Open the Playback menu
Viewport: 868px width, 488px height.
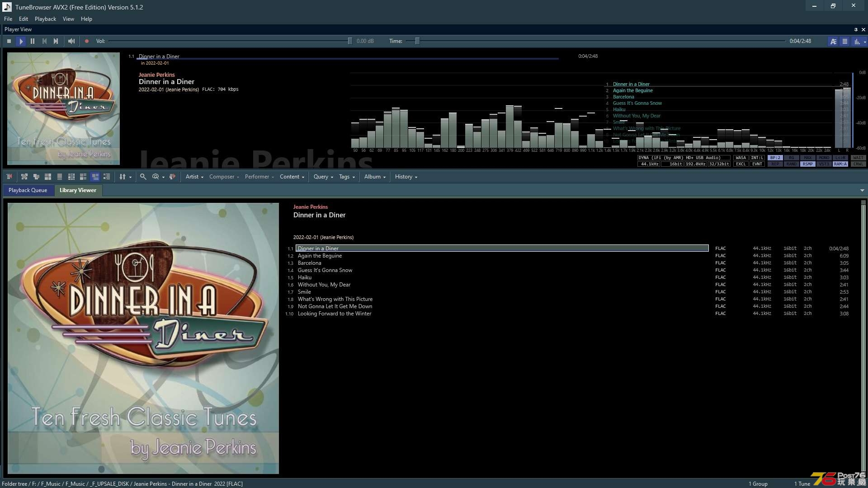[45, 19]
